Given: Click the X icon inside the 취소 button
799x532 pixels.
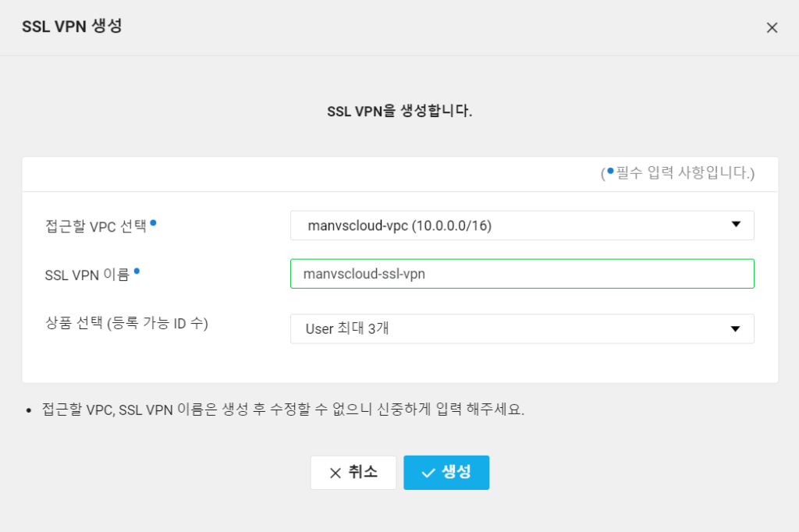Looking at the screenshot, I should (336, 472).
